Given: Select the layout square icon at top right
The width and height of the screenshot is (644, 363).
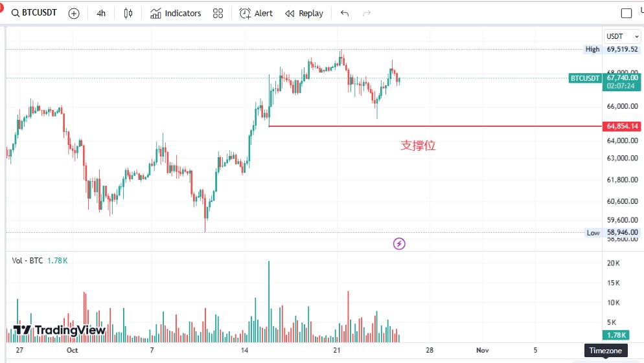Looking at the screenshot, I should [627, 14].
